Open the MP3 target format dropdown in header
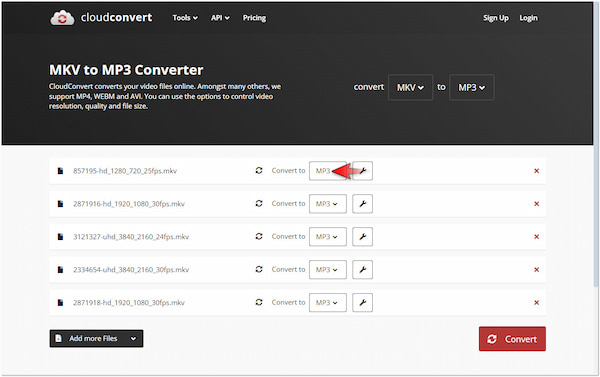 click(471, 87)
